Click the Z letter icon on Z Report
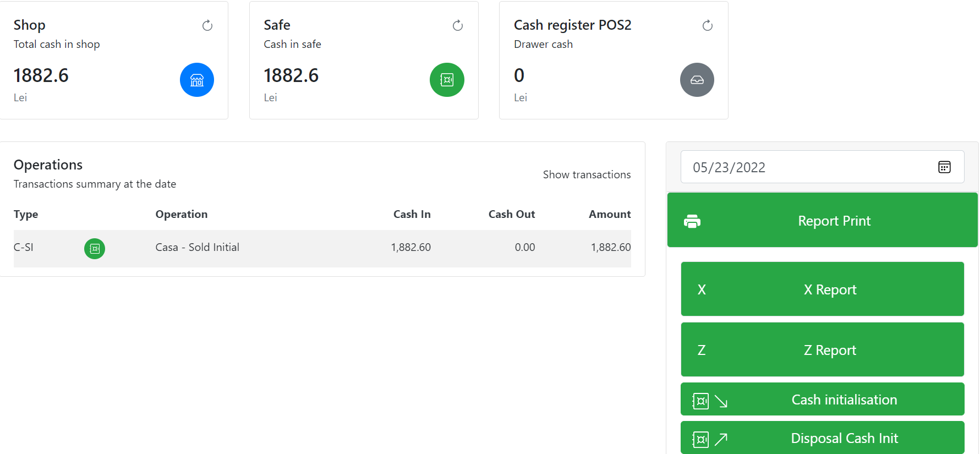 point(702,351)
